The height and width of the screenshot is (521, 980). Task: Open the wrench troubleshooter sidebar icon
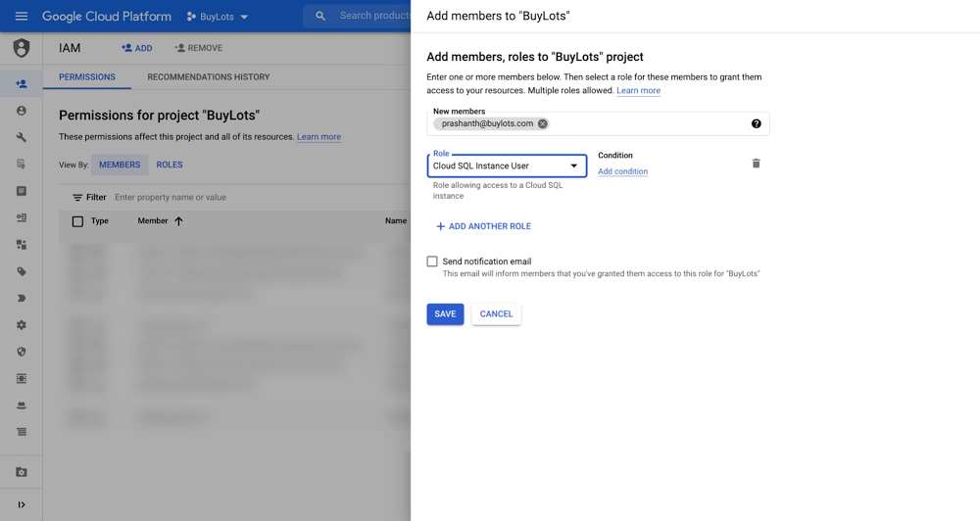pyautogui.click(x=22, y=137)
